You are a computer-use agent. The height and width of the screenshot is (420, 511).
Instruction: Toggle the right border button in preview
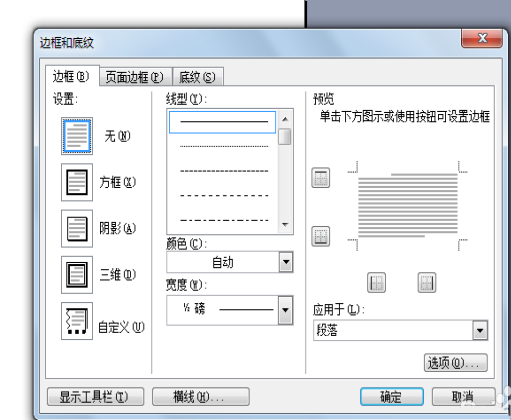427,283
